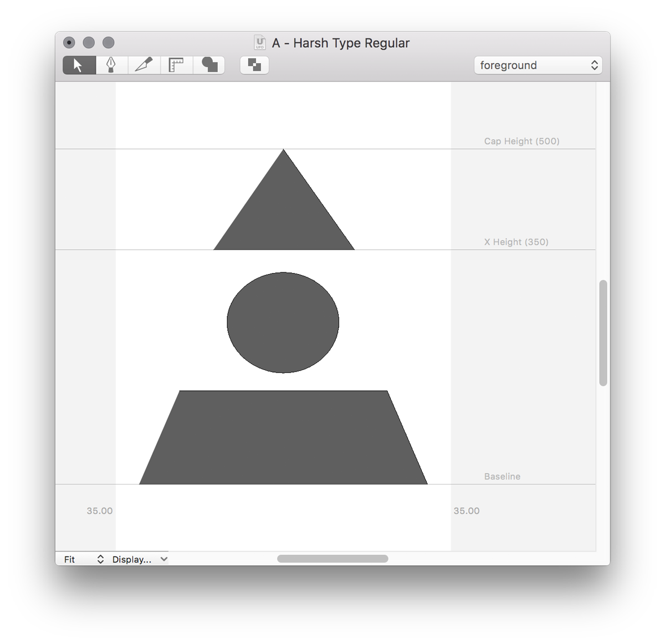Click the left sidebearing value 35.00
This screenshot has width=665, height=644.
[100, 511]
